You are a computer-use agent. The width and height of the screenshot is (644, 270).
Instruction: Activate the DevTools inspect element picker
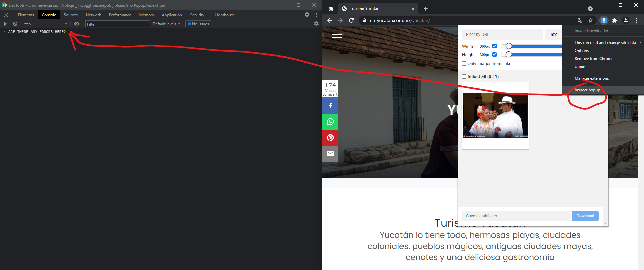(x=6, y=15)
